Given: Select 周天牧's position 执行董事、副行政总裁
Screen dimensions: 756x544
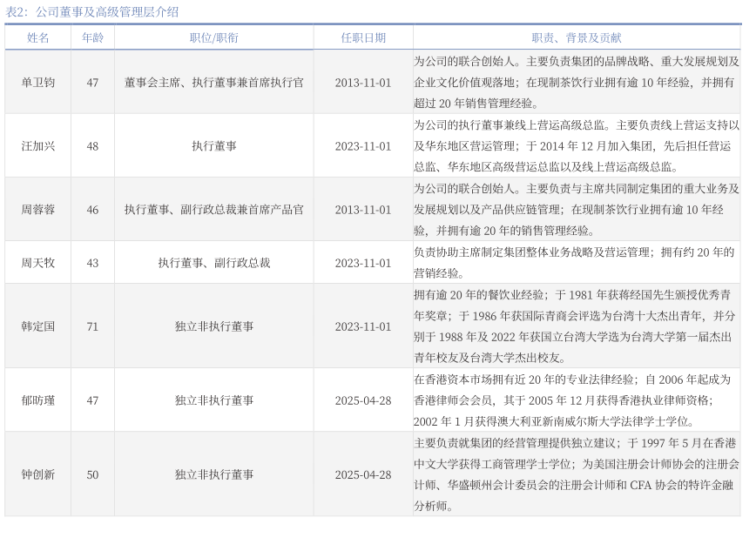Looking at the screenshot, I should point(213,263).
